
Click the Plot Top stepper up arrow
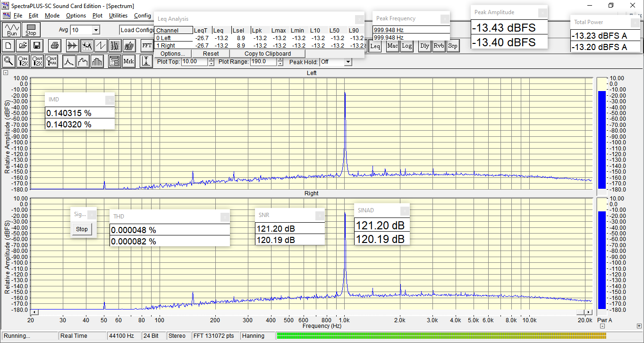[x=211, y=59]
